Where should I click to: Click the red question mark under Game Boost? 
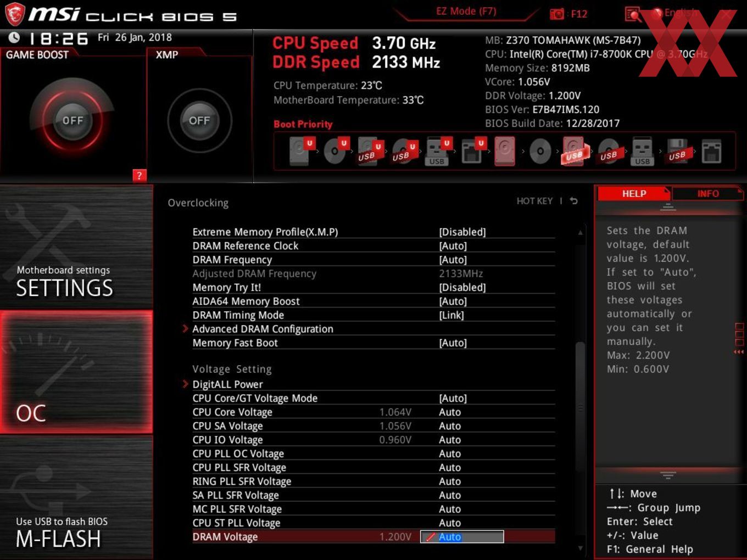(x=139, y=175)
